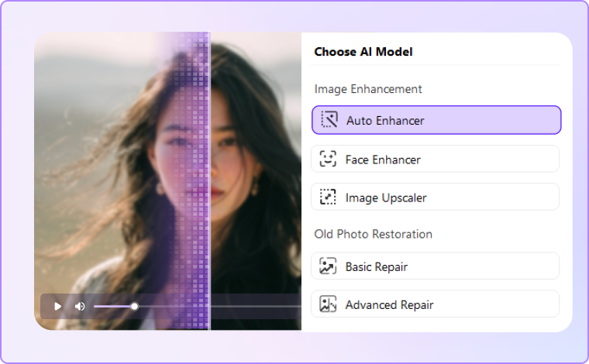Click the 'Old Photo Restoration' section label
The height and width of the screenshot is (364, 589).
[373, 234]
